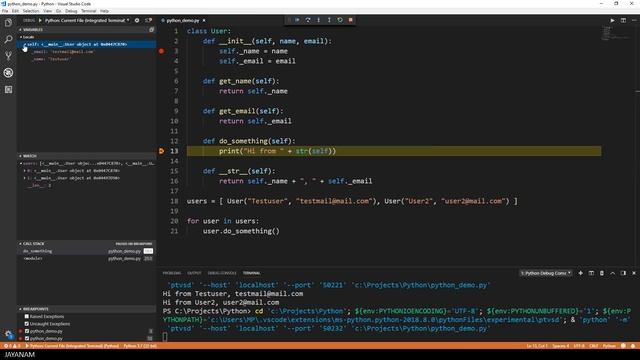Image resolution: width=640 pixels, height=360 pixels.
Task: Stop debugging with the red square
Action: 350,20
